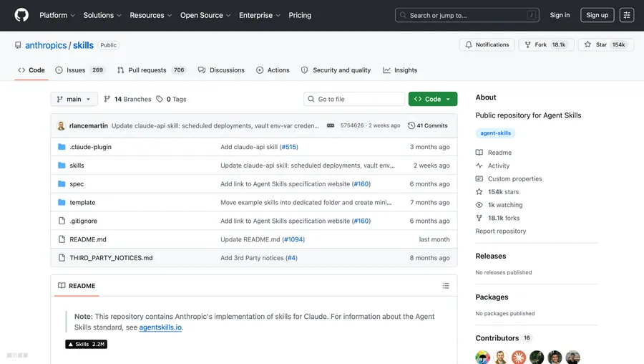Viewport: 644px width, 364px height.
Task: Expand the Resources menu
Action: (x=151, y=15)
